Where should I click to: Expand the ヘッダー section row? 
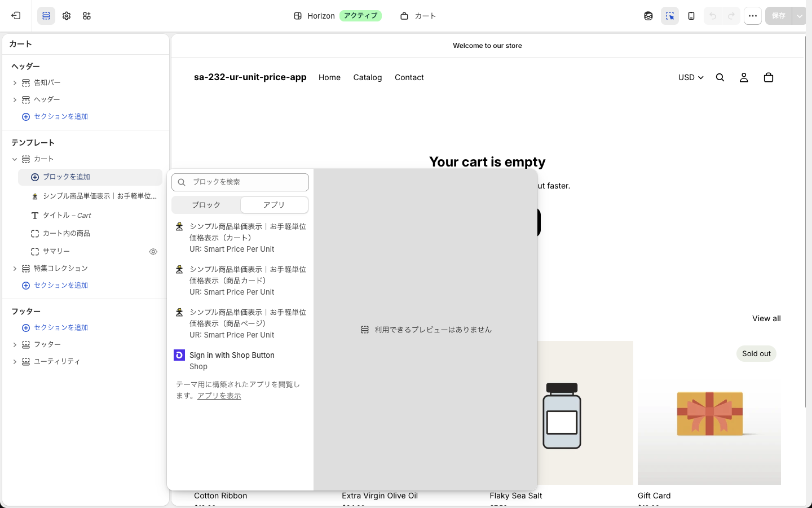click(15, 100)
